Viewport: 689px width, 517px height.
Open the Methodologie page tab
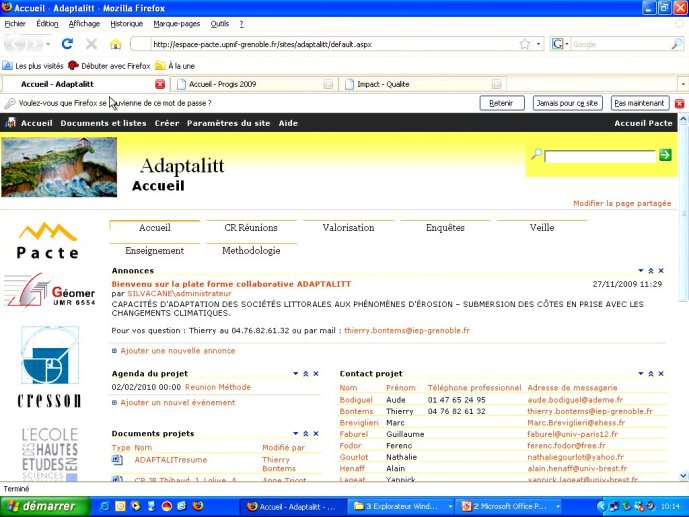pyautogui.click(x=251, y=250)
